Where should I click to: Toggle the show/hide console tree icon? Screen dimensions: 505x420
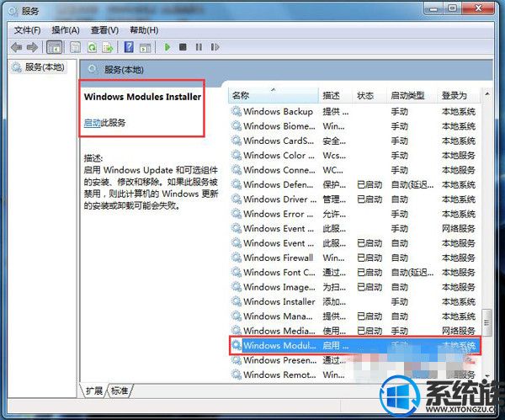[x=54, y=47]
